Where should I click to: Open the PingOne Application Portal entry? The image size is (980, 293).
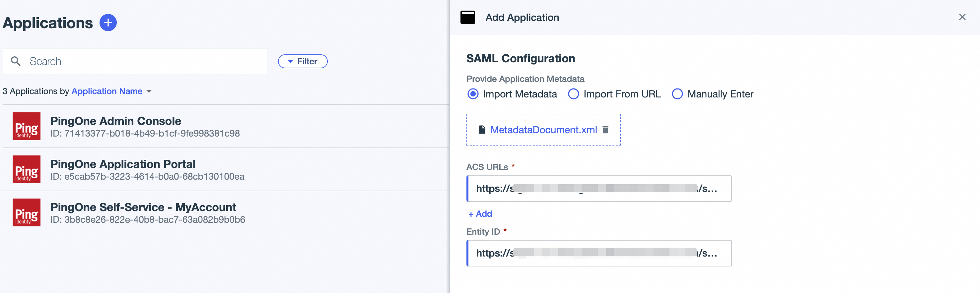122,164
